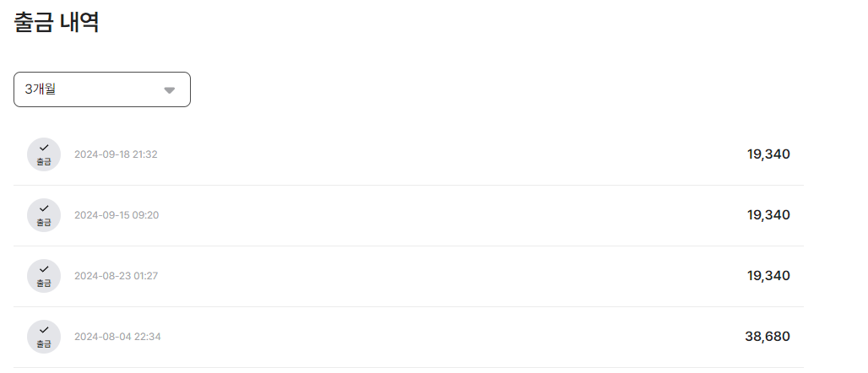Screen dimensions: 868x373
Task: Click the checkmark on the 2024-08-23 withdrawal
Action: (x=44, y=269)
